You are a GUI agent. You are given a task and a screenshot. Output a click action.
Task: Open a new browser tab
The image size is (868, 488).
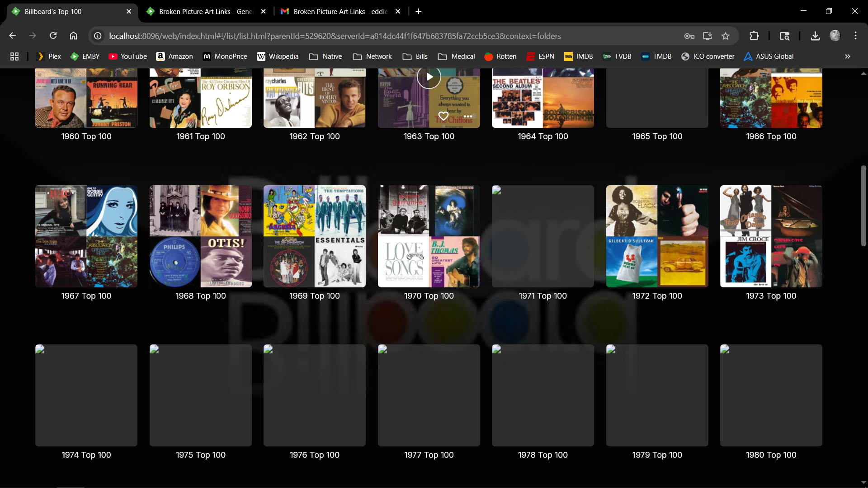pyautogui.click(x=418, y=12)
